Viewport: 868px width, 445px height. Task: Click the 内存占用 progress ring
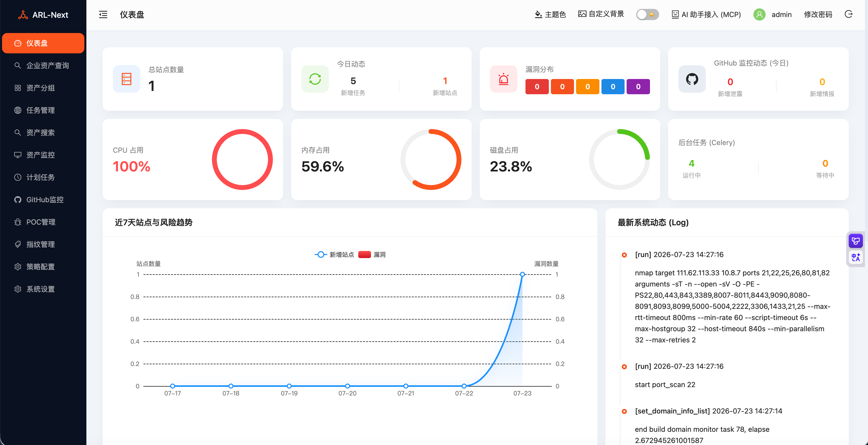(431, 159)
